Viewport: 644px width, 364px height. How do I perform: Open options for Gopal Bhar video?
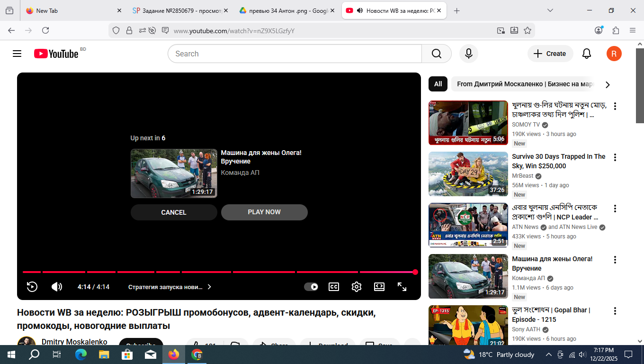click(615, 311)
